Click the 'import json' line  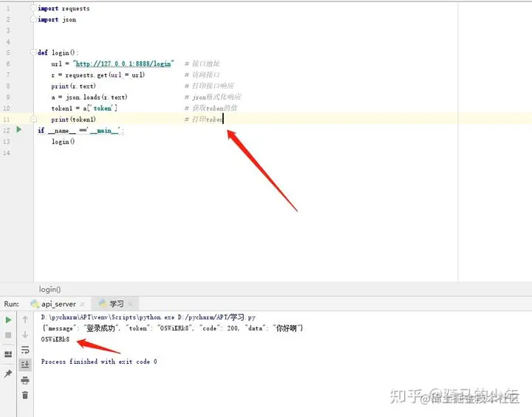[57, 20]
